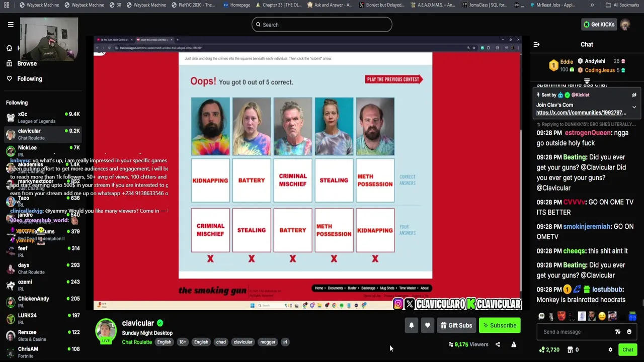Screen dimensions: 644x362
Task: Click the Browse sidebar icon
Action: [9, 63]
